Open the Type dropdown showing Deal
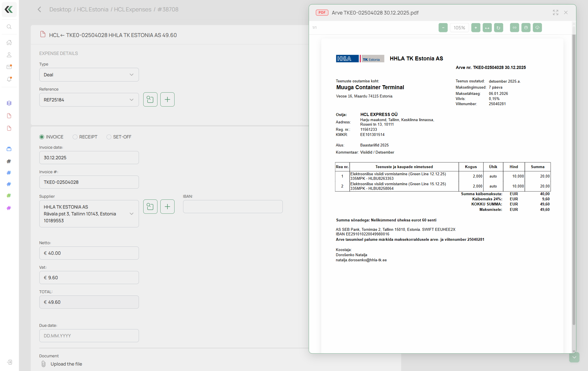 pos(89,74)
